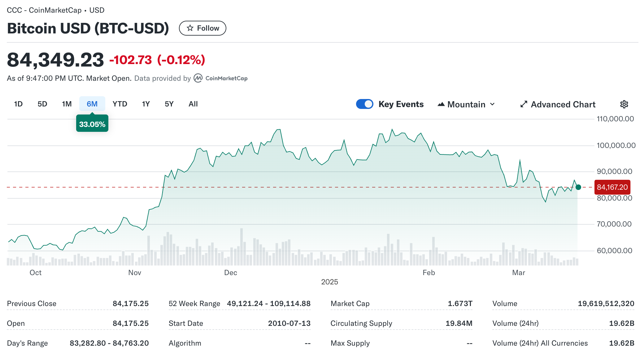Switch to the 1M range
Viewport: 644px width, 354px height.
(x=67, y=104)
